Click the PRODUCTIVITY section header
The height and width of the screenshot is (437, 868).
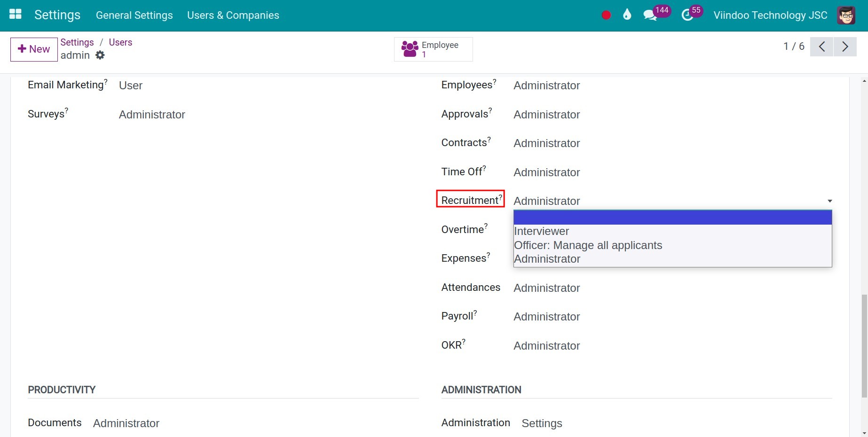(x=62, y=390)
